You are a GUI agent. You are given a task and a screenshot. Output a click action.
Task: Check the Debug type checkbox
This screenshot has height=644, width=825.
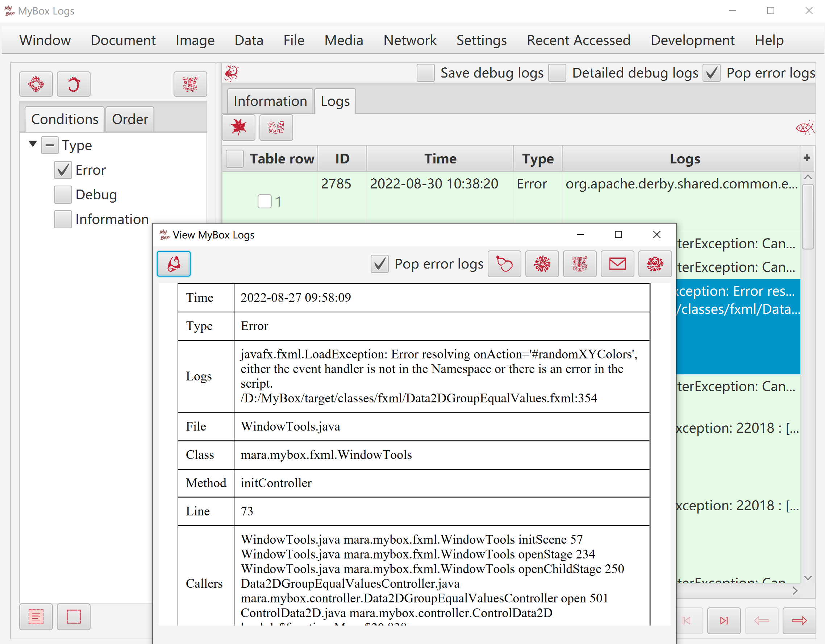63,194
